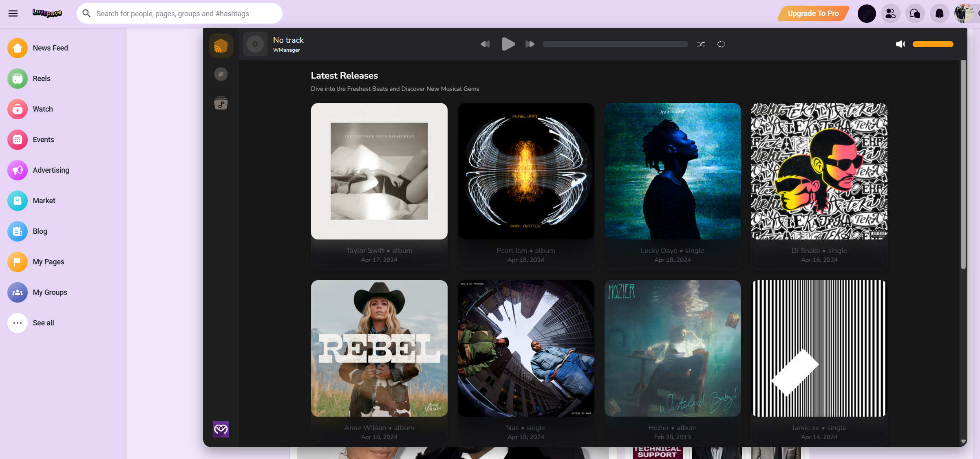The image size is (980, 459).
Task: Click the WManager artist name
Action: coord(287,50)
